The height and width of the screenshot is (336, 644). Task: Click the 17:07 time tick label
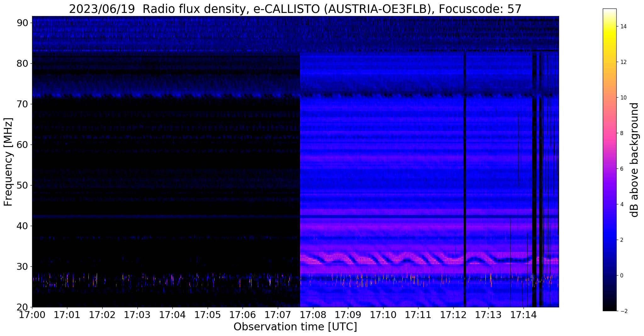point(278,315)
